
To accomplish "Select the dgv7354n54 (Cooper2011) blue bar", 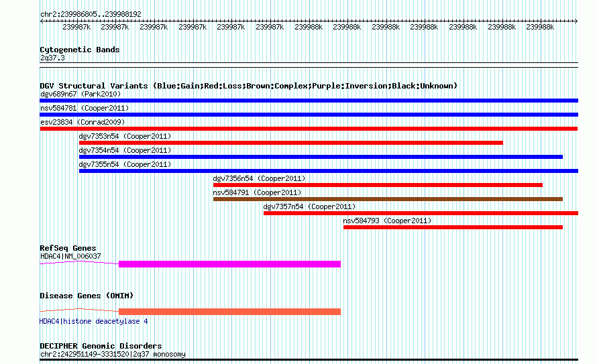I will tap(321, 157).
